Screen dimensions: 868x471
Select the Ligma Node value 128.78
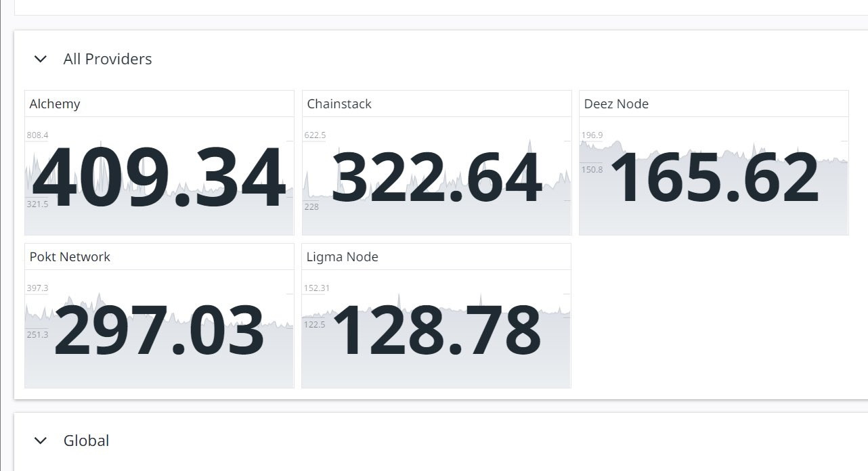[437, 330]
